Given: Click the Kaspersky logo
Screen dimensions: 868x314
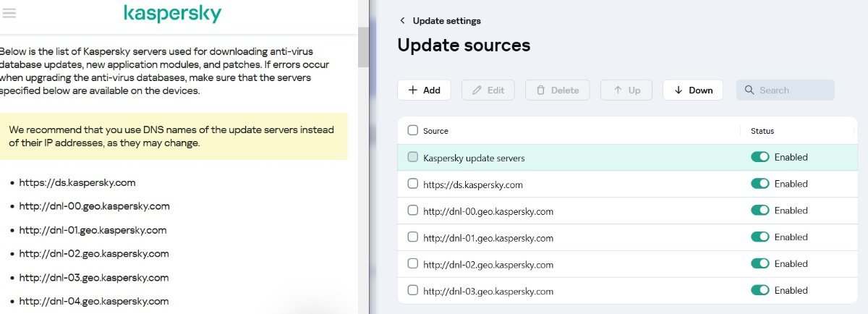Looking at the screenshot, I should [x=173, y=14].
